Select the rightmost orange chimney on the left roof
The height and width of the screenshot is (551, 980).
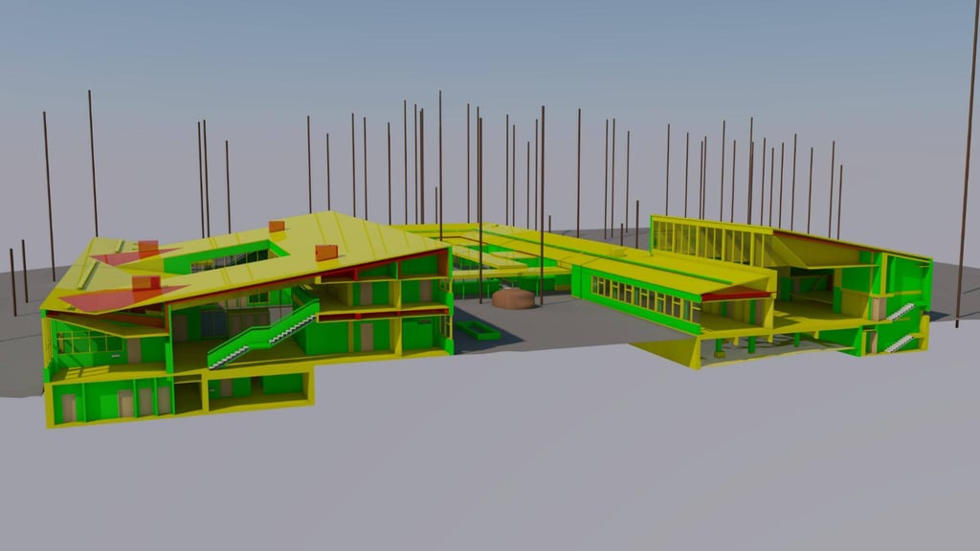pyautogui.click(x=326, y=252)
